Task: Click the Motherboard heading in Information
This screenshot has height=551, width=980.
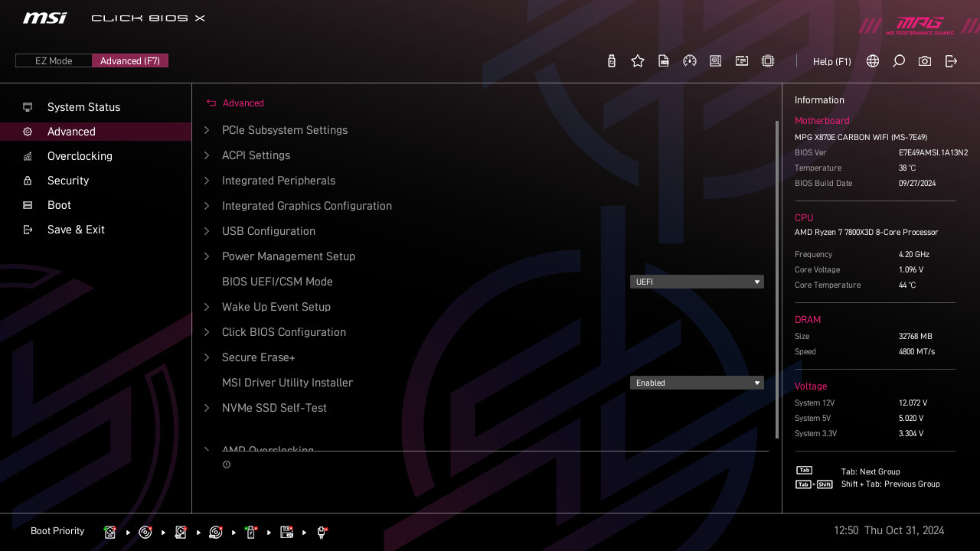Action: pos(822,121)
